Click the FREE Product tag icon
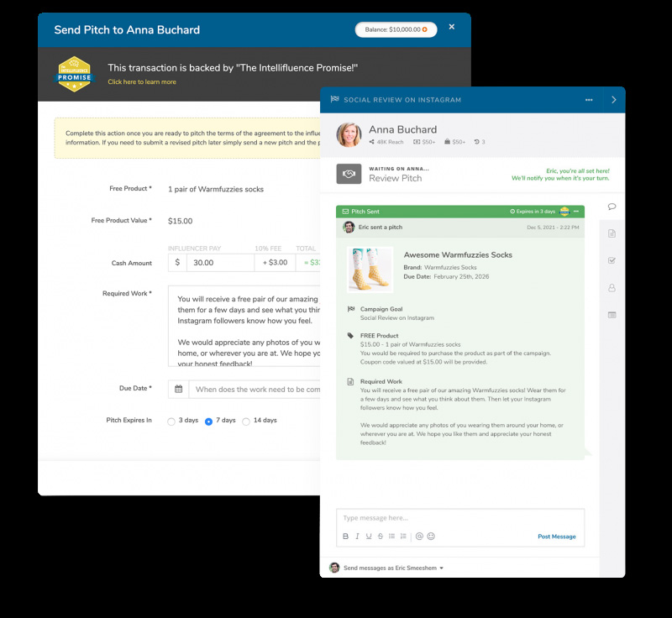The width and height of the screenshot is (672, 618). 350,335
